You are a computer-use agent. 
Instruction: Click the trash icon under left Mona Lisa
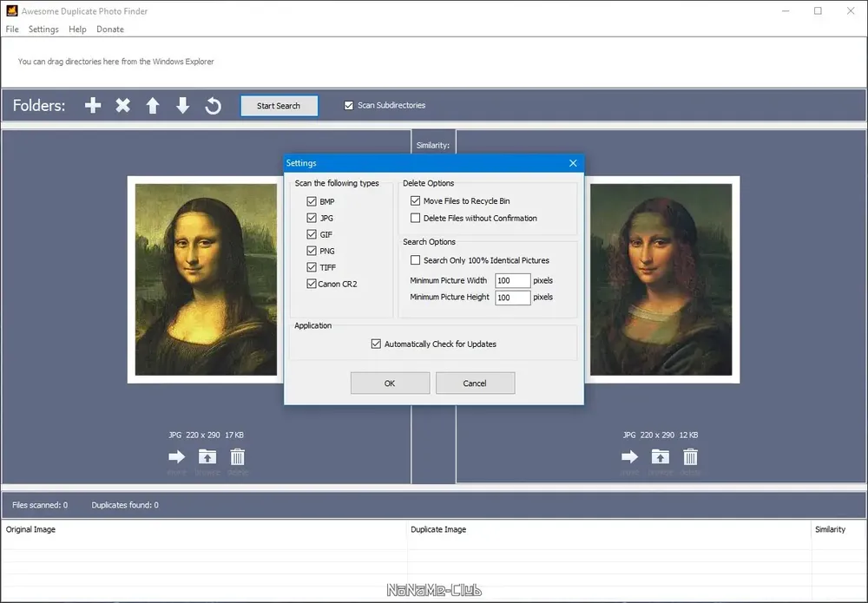pos(238,457)
